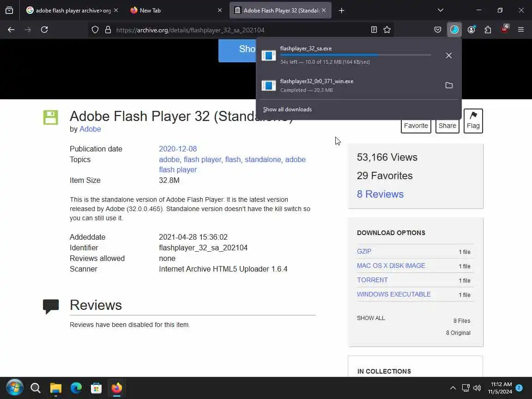Click the downloads progress toolbar icon
This screenshot has width=532, height=399.
454,30
